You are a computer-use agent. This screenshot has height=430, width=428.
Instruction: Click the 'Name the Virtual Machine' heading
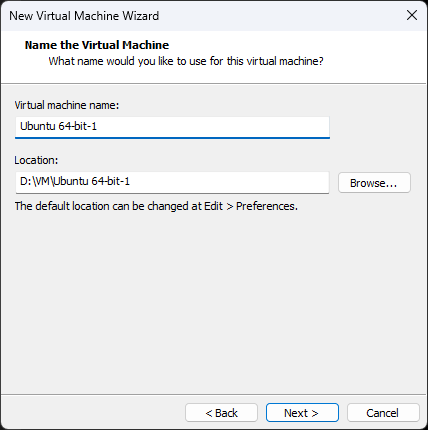[x=97, y=45]
